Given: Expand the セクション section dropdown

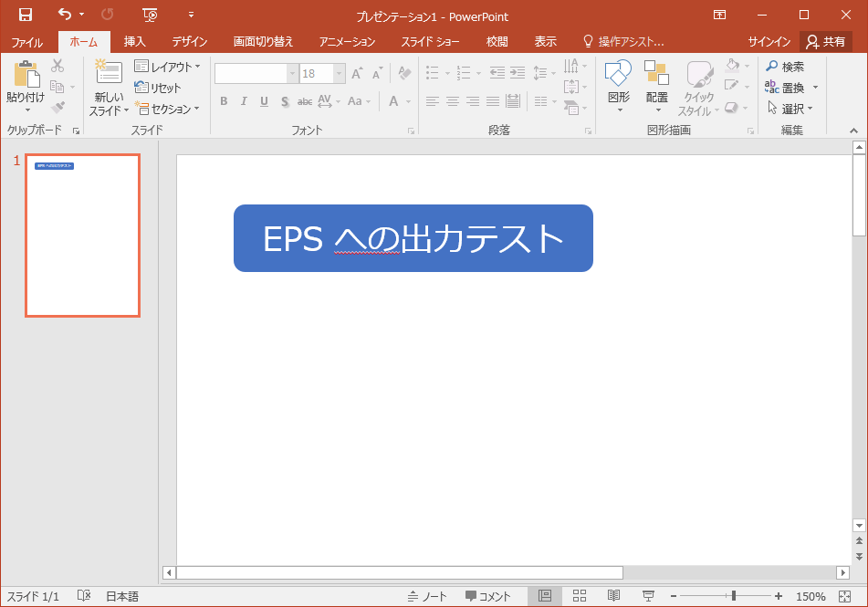Looking at the screenshot, I should tap(167, 110).
